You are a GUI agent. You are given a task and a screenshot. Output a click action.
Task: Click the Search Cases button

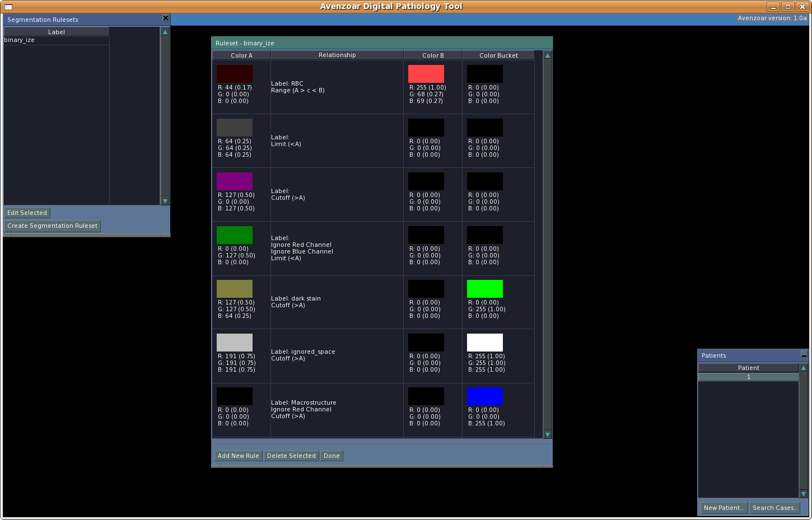pyautogui.click(x=774, y=508)
